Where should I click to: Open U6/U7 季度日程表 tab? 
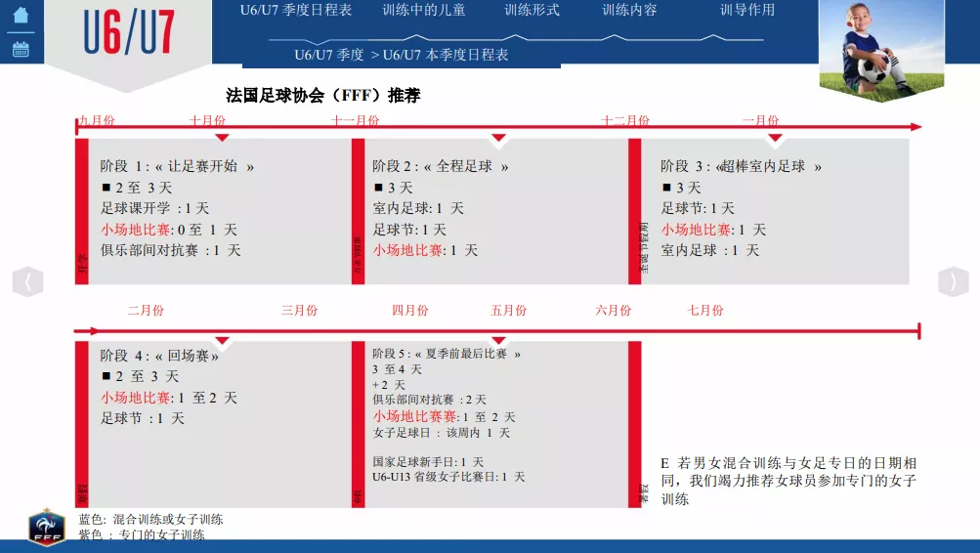[x=296, y=10]
